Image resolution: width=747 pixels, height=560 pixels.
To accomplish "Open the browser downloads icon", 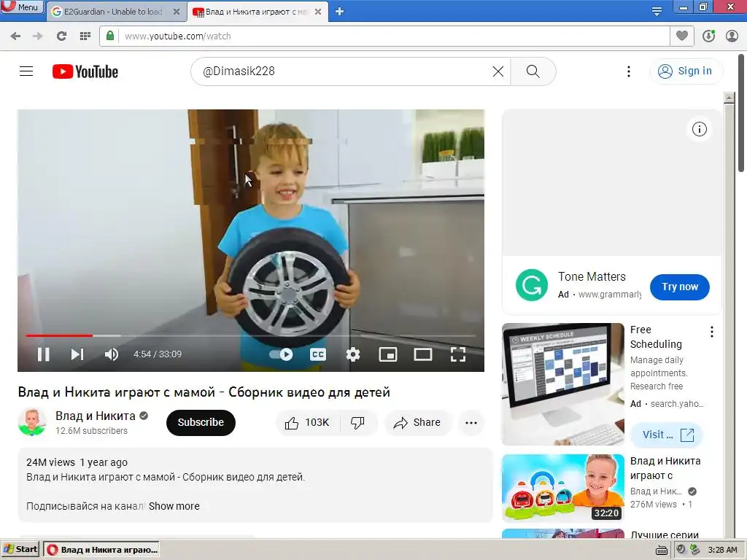I will tap(708, 36).
